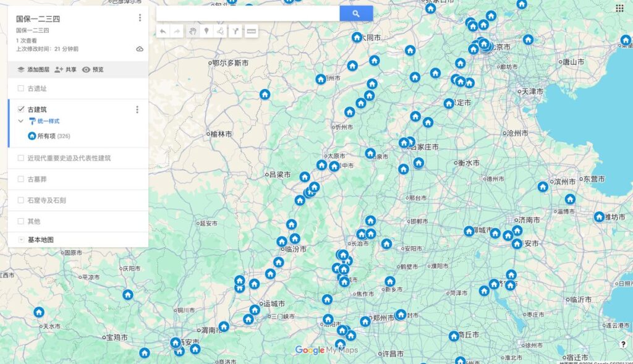This screenshot has width=633, height=364.
Task: Click the 共享 share button
Action: [x=66, y=70]
